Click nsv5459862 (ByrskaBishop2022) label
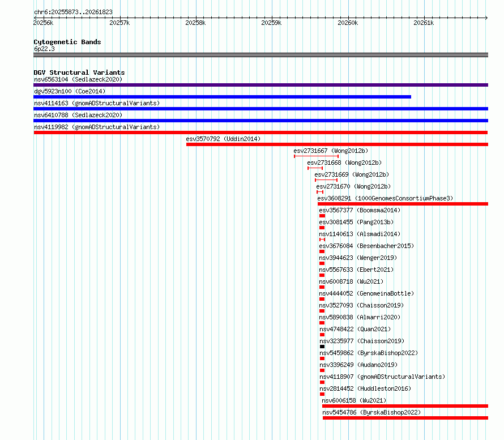The image size is (504, 440). coord(369,353)
